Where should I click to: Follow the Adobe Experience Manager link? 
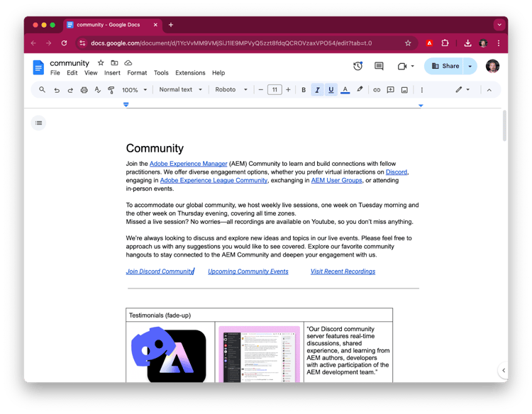click(188, 164)
